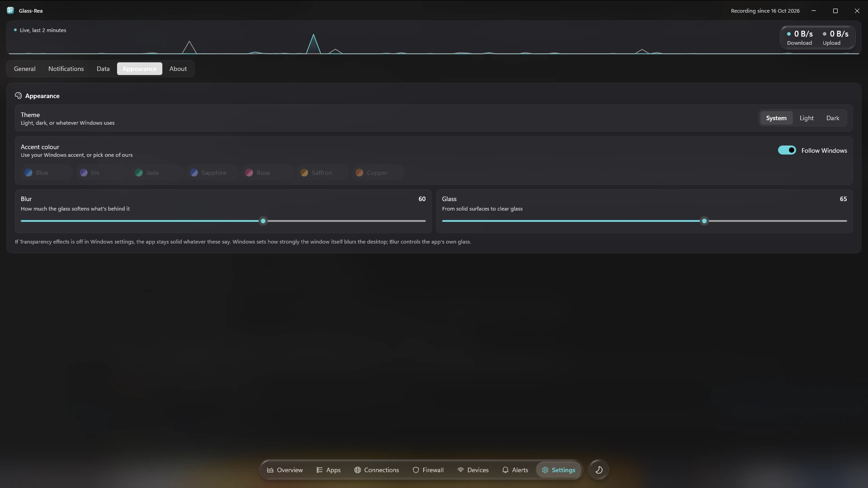
Task: Switch to the Data tab
Action: point(103,69)
